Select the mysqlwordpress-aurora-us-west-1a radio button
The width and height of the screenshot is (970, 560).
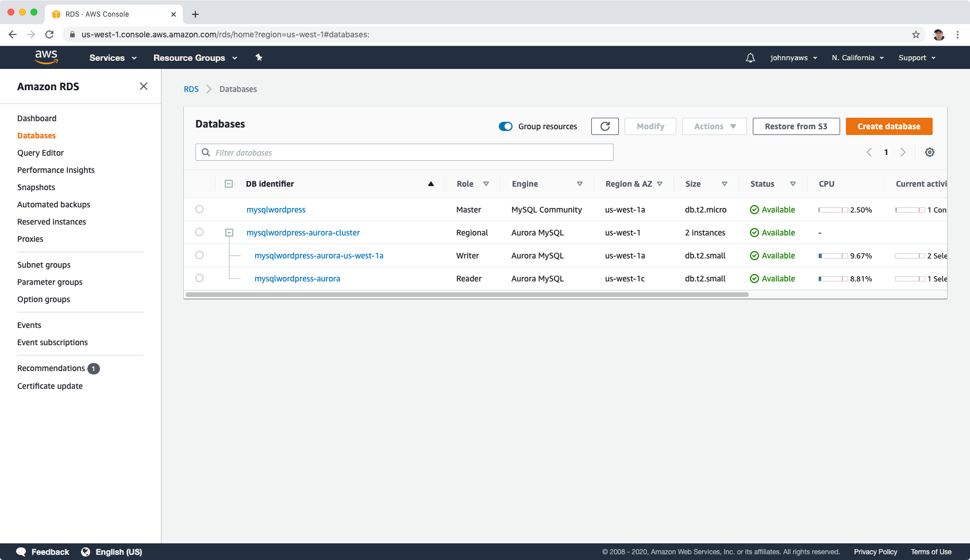point(199,255)
